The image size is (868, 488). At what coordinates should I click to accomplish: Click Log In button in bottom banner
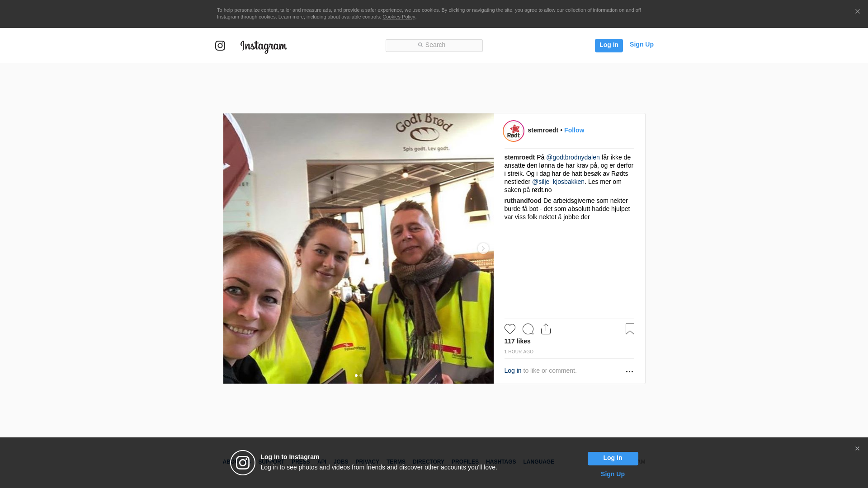(613, 459)
